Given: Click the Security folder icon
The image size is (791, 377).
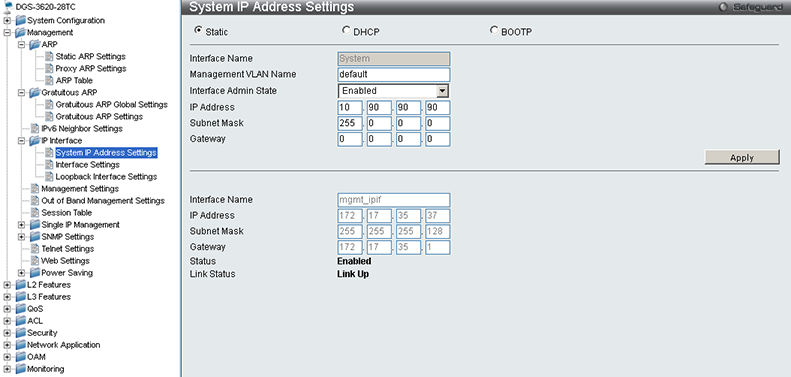Looking at the screenshot, I should click(x=20, y=333).
